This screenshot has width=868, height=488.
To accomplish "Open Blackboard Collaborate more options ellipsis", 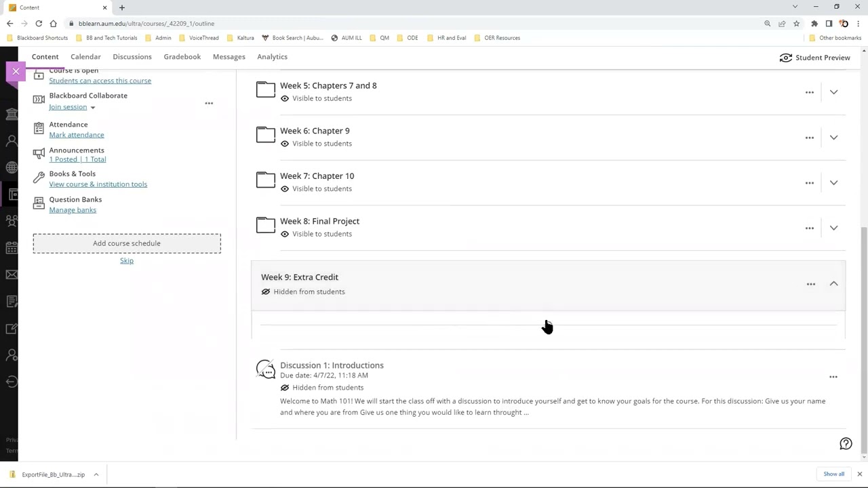I will (209, 103).
